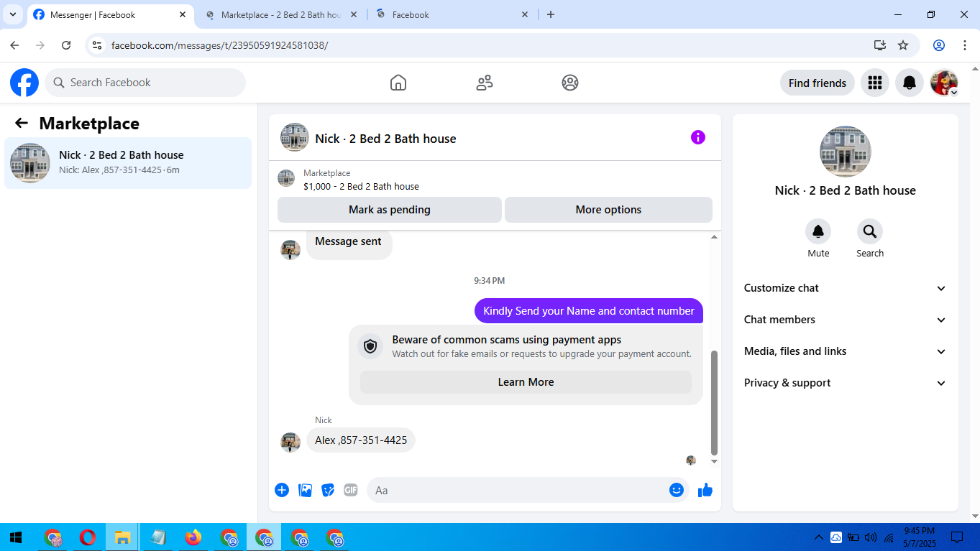Viewport: 980px width, 551px height.
Task: Navigate back with browser back arrow
Action: pyautogui.click(x=15, y=45)
